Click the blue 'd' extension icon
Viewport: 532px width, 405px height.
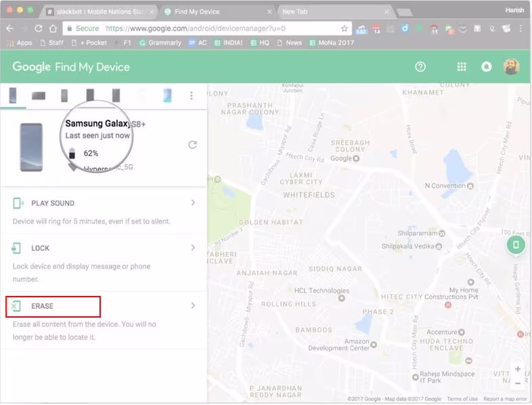[405, 28]
